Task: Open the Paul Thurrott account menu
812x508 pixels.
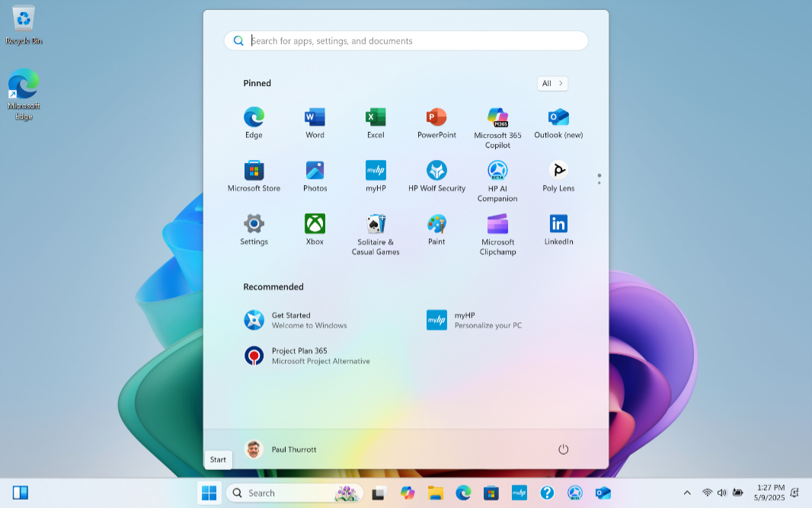Action: point(280,449)
